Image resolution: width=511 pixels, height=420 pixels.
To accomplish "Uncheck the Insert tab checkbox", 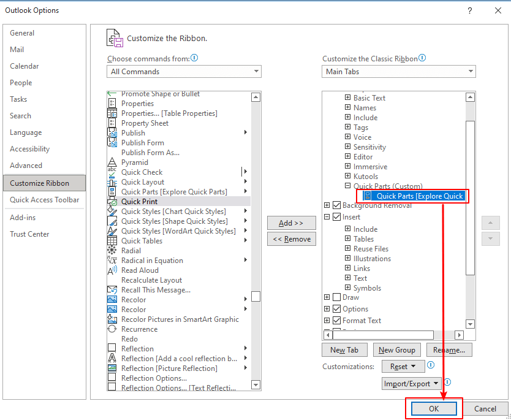I will tap(336, 217).
